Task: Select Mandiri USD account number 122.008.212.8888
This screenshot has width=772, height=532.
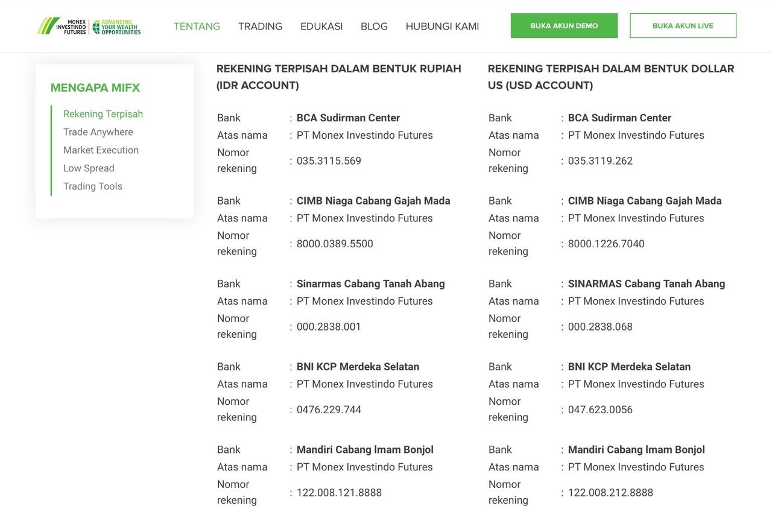Action: (x=610, y=493)
